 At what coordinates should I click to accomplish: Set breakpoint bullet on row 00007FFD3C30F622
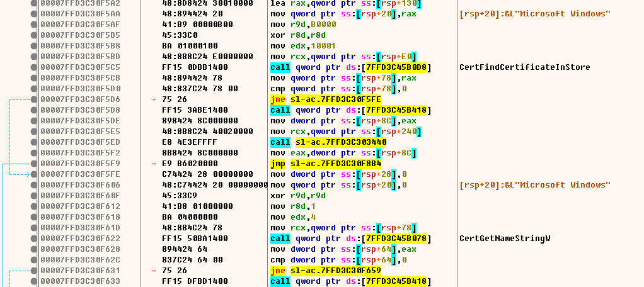point(33,238)
